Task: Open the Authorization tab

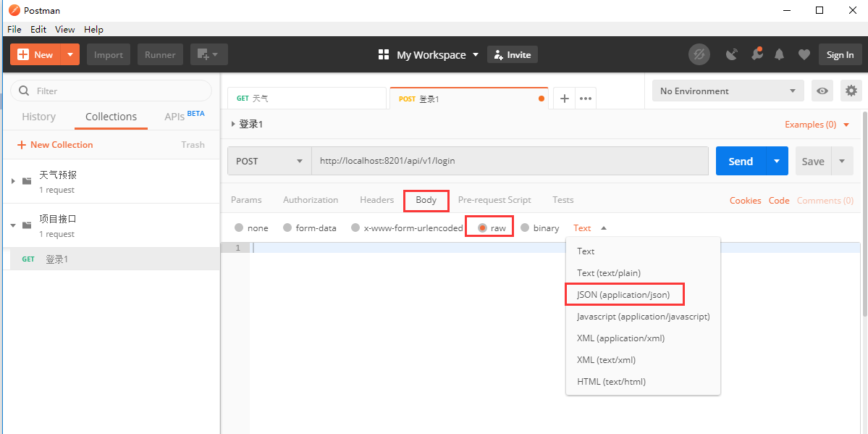Action: [x=311, y=199]
